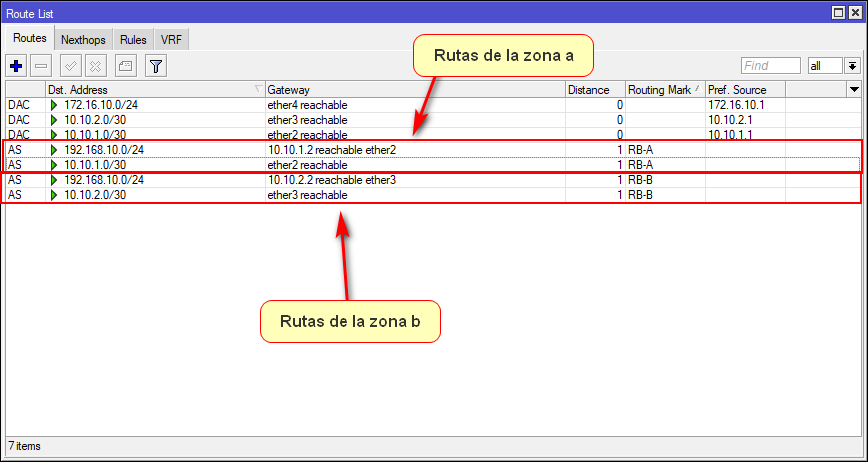868x462 pixels.
Task: Sort by Dst. Address column header
Action: click(150, 90)
